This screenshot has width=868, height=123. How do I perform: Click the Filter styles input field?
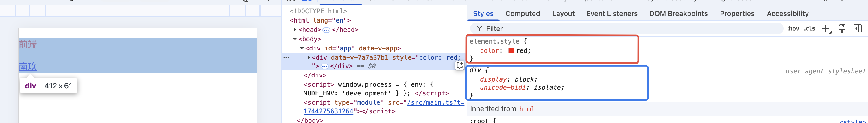(627, 29)
